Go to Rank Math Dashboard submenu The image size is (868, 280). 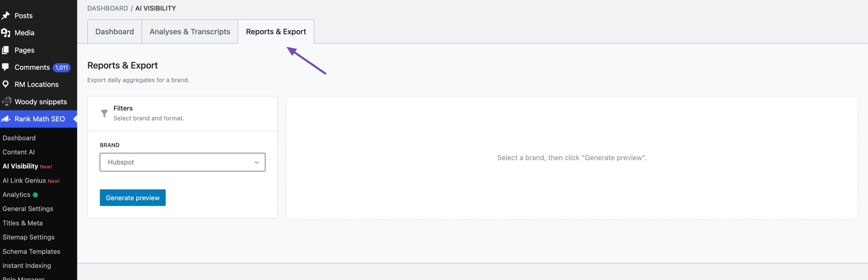click(19, 138)
